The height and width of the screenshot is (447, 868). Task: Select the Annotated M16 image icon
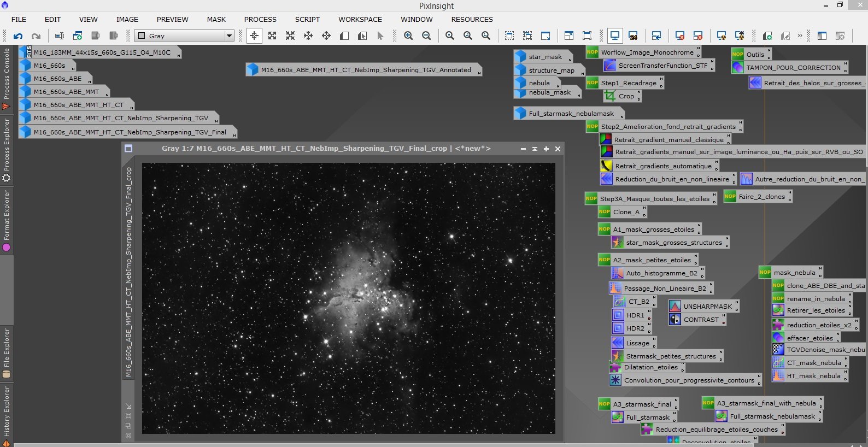[x=363, y=70]
